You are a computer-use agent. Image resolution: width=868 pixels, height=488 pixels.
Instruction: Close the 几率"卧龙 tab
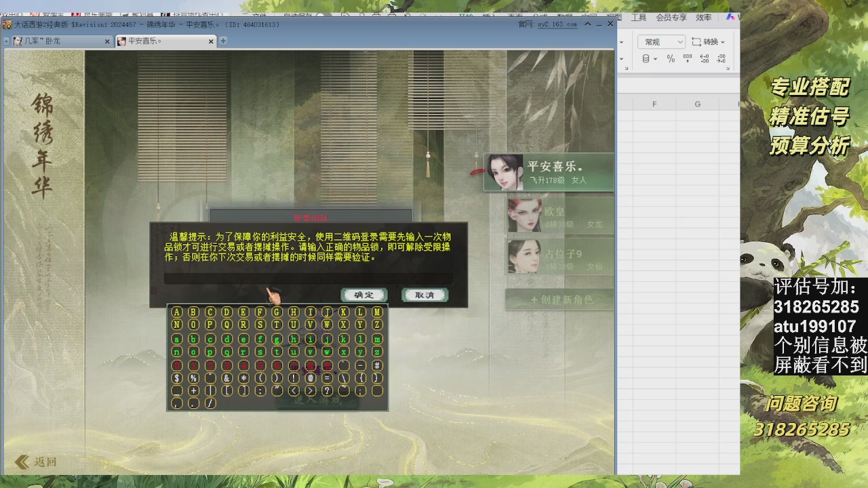[x=107, y=41]
